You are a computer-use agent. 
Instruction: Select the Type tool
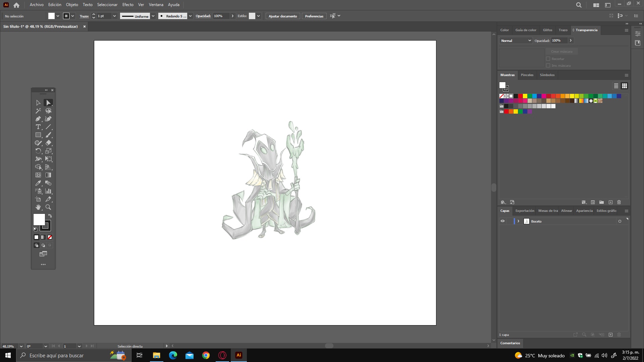[x=38, y=127]
